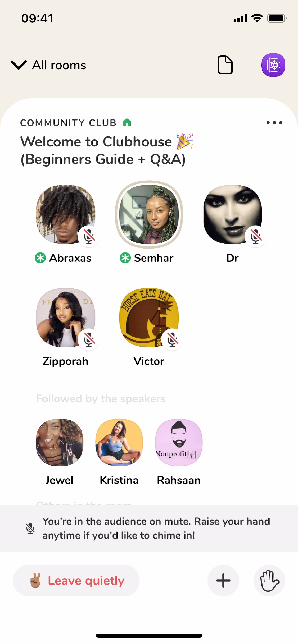Tap the plus button to add people
The width and height of the screenshot is (298, 644).
[223, 581]
